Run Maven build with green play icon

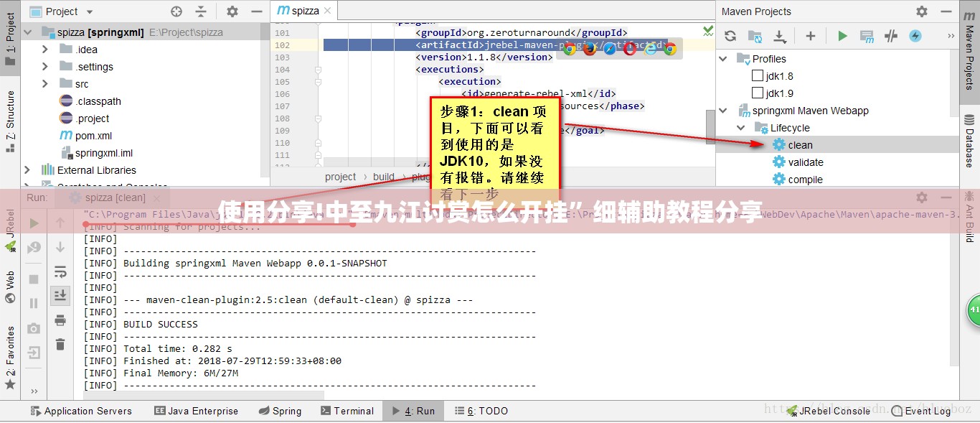(842, 36)
